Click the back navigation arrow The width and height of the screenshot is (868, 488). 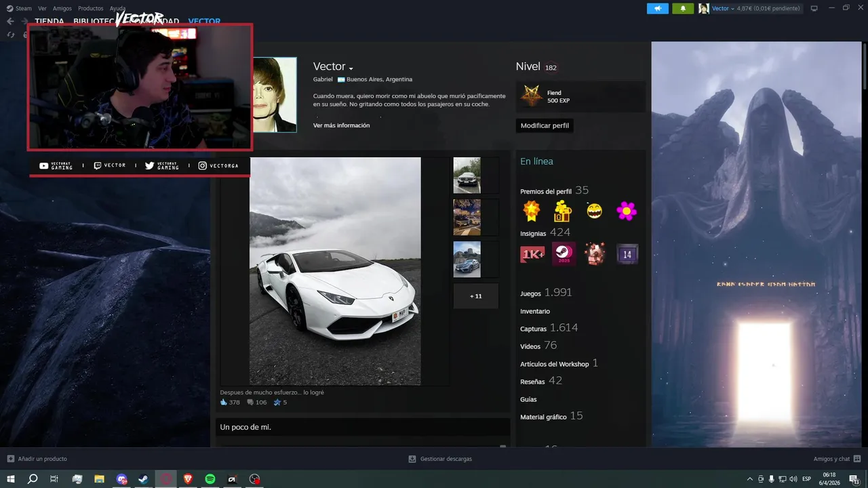coord(10,22)
